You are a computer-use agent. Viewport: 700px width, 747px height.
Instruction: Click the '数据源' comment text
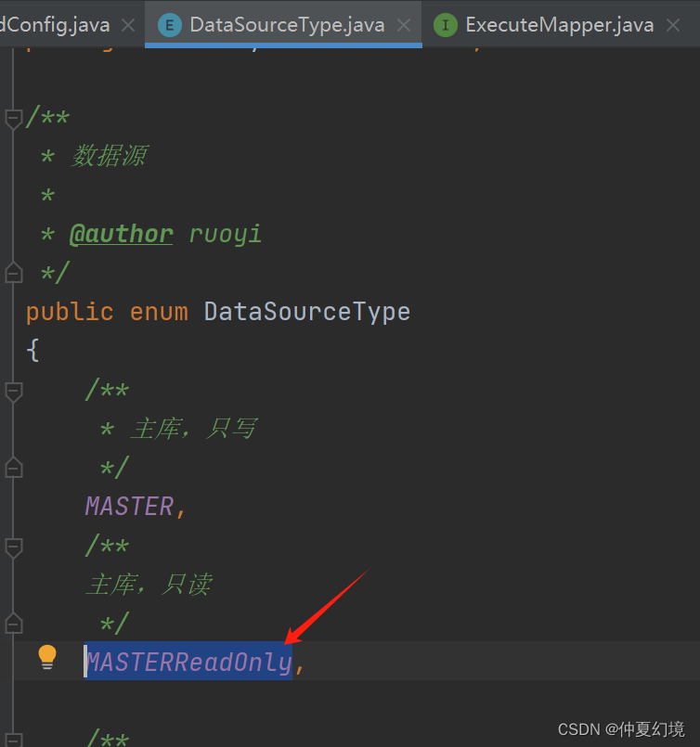tap(109, 156)
